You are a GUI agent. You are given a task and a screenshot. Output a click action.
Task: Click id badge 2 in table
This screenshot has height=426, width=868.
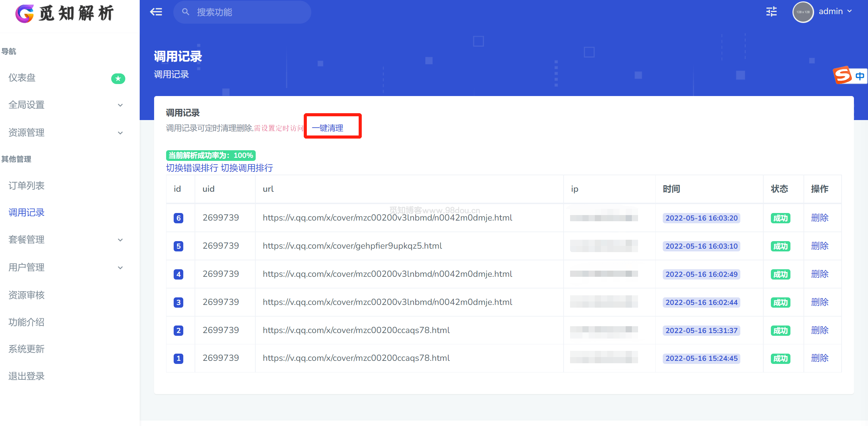coord(178,331)
